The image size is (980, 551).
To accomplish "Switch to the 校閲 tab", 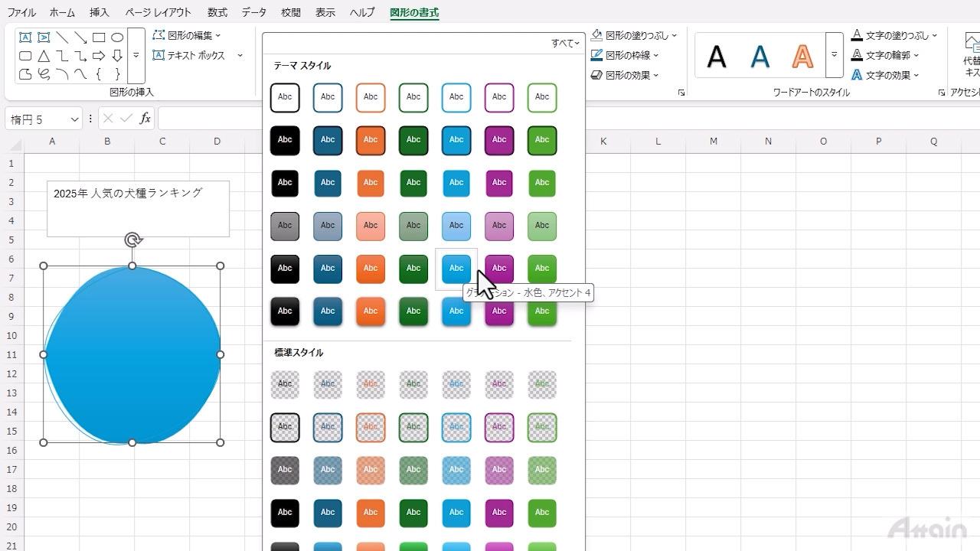I will pyautogui.click(x=291, y=13).
